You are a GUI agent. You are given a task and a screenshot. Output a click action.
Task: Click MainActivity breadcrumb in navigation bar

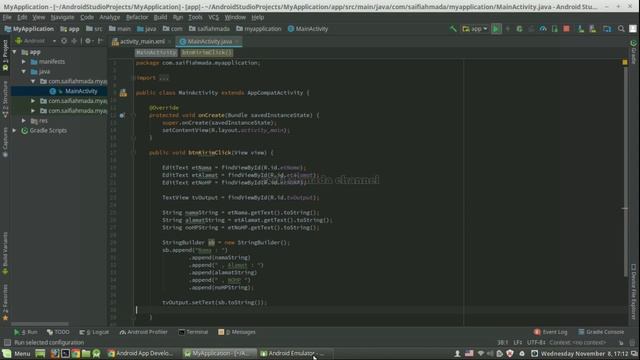308,29
